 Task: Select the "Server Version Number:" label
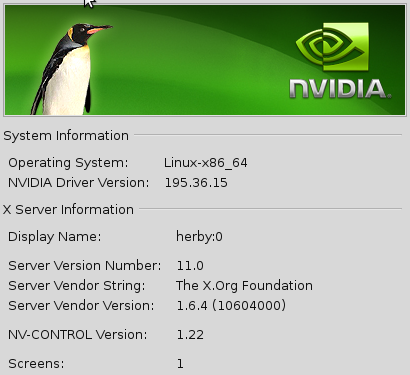pos(85,266)
